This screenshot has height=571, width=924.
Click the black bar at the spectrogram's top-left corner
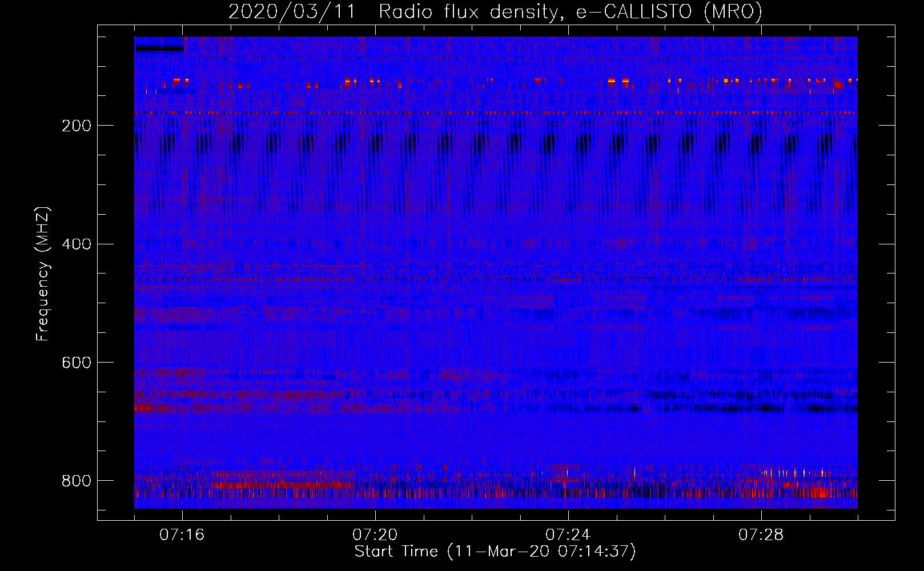160,49
